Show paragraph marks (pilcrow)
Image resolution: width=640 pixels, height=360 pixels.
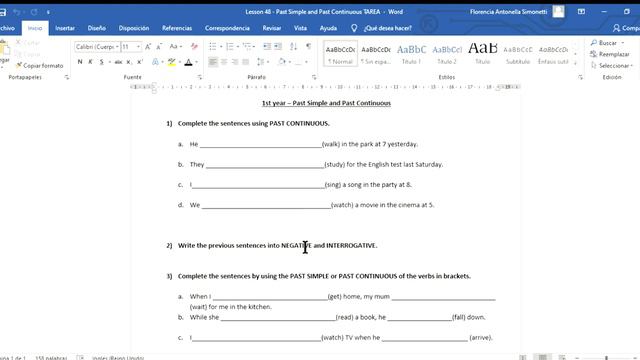point(309,47)
